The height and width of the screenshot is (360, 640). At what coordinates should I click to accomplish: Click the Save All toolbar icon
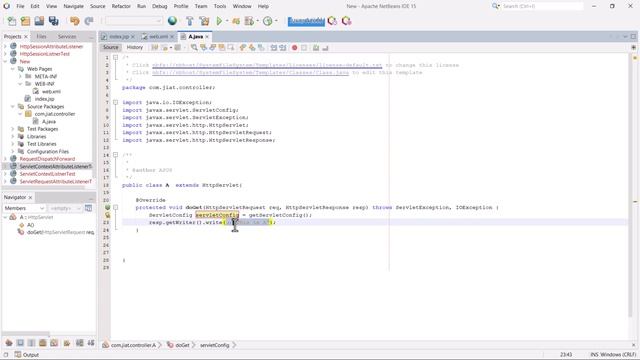click(x=53, y=21)
